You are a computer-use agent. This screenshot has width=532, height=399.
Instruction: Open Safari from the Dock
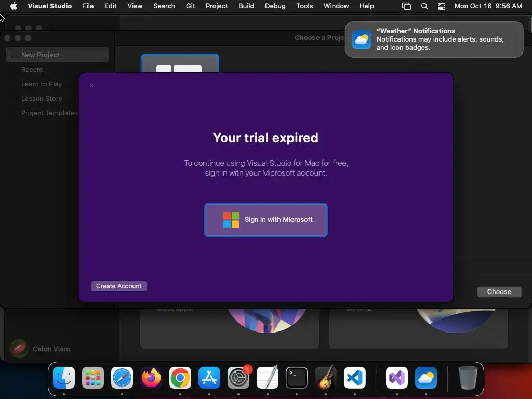coord(122,378)
